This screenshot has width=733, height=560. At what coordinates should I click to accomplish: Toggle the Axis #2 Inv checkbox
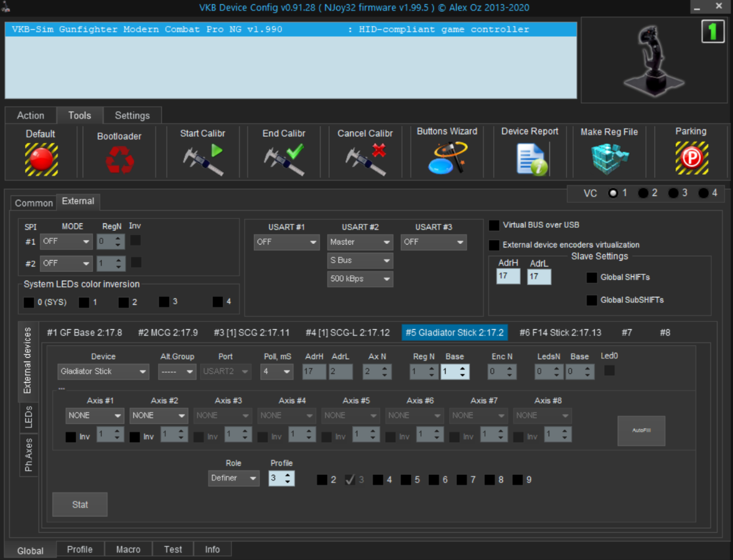[x=134, y=437]
